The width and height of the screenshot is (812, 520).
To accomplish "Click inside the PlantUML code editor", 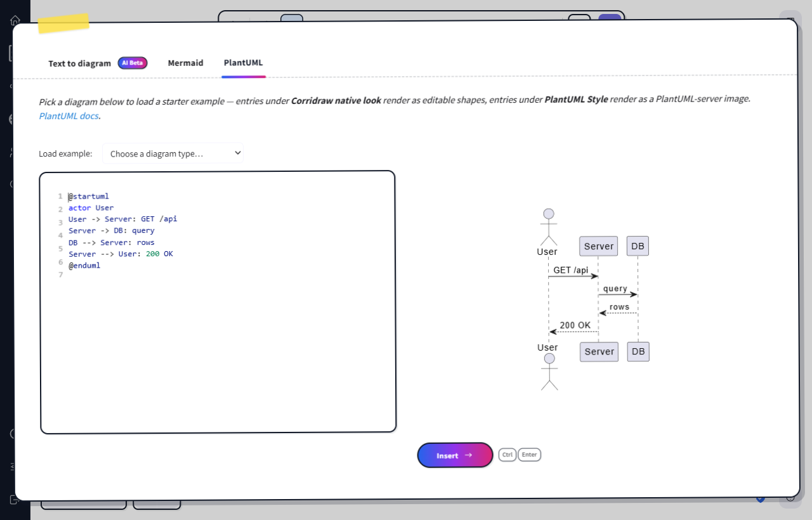I will click(x=218, y=302).
